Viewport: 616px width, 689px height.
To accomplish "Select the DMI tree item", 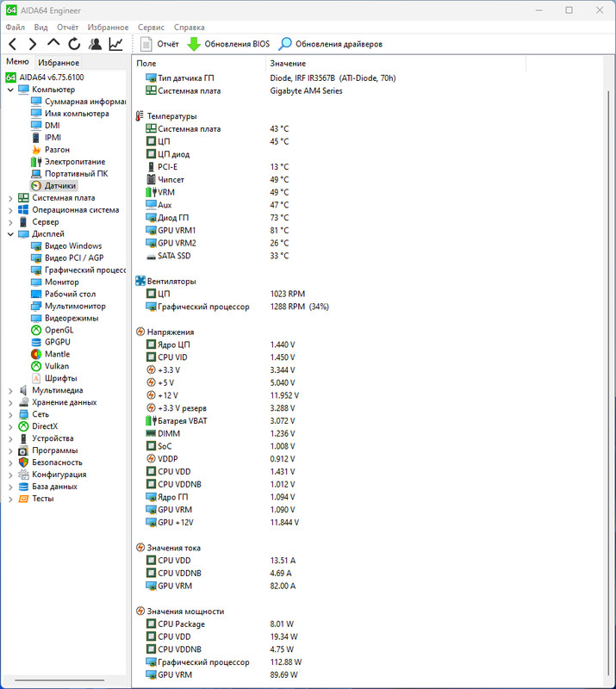I will 52,126.
